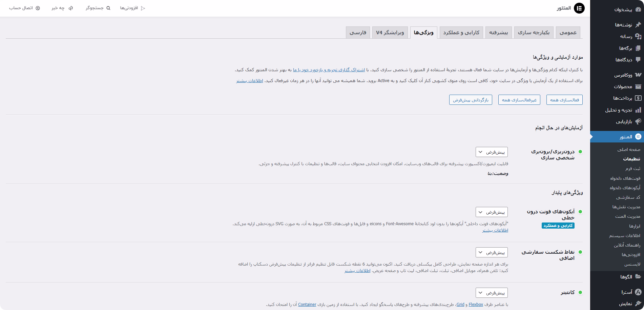This screenshot has width=644, height=310.
Task: Switch to the عمومی tab
Action: [568, 33]
